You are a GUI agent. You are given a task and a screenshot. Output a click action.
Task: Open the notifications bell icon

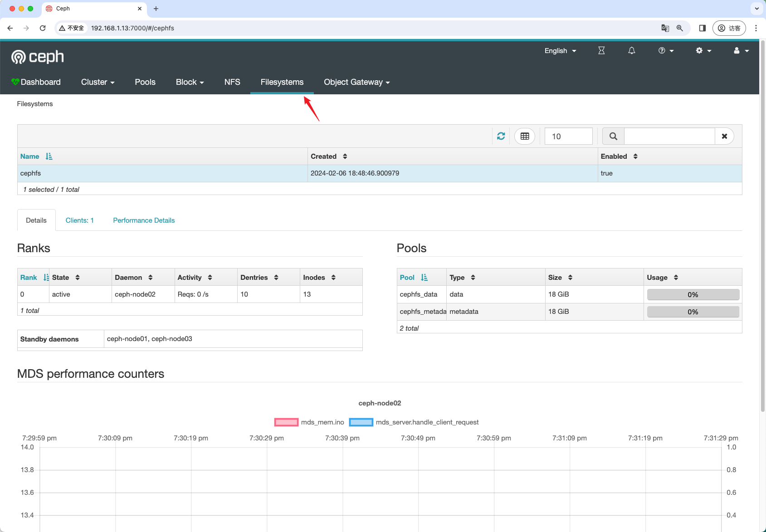631,50
